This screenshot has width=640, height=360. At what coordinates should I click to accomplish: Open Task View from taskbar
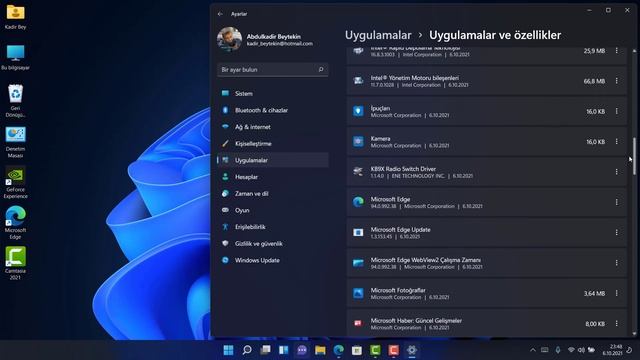coord(265,350)
